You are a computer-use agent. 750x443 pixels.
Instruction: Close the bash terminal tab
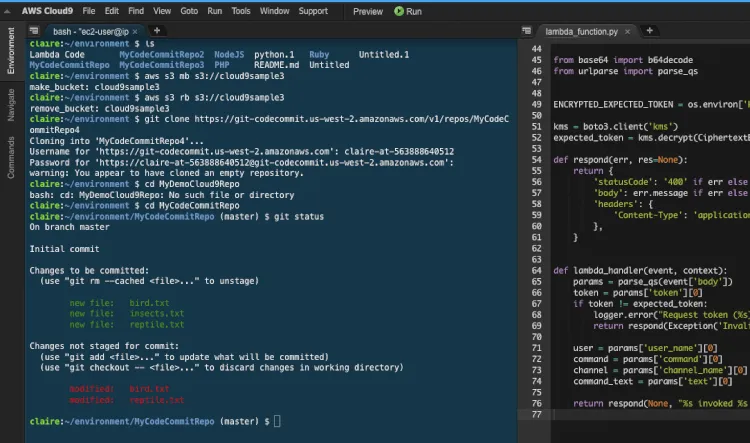click(x=135, y=32)
